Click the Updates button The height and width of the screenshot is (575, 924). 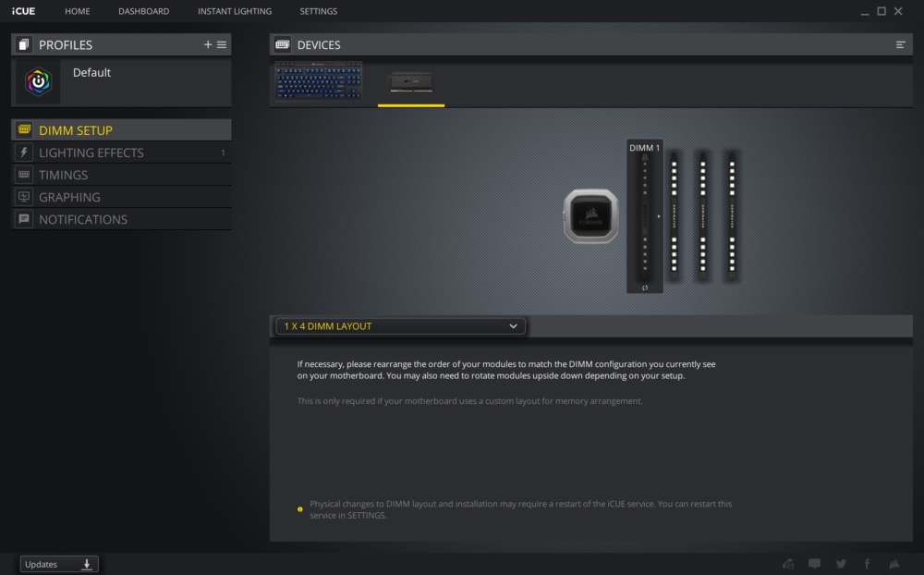59,564
